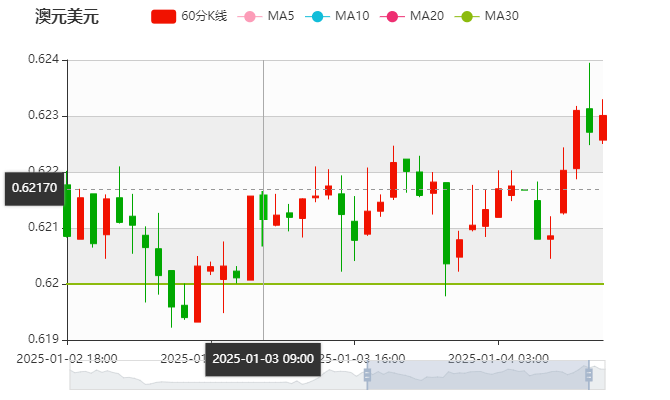The height and width of the screenshot is (400, 670).
Task: Click the red 60分K线 legend swatch
Action: pyautogui.click(x=164, y=16)
